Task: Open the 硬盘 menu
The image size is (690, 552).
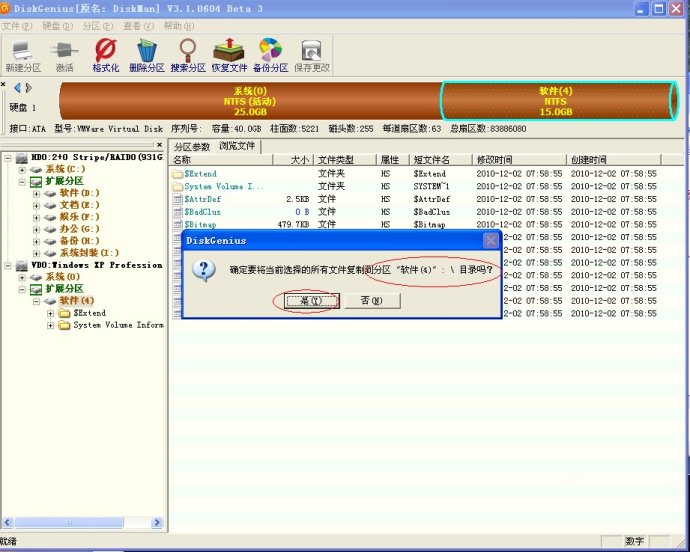Action: click(x=58, y=26)
